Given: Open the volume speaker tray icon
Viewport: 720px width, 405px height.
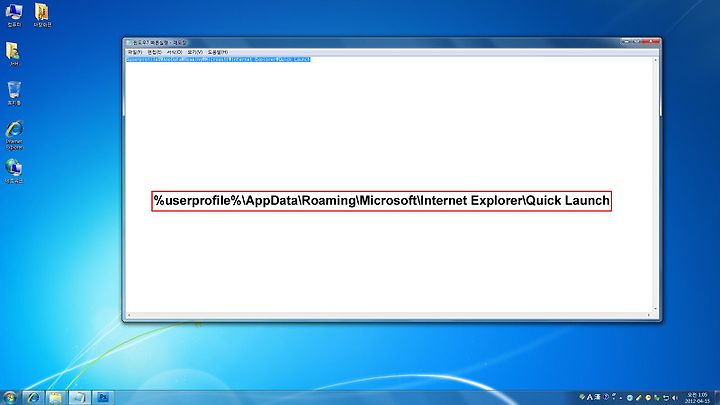Looking at the screenshot, I should (x=675, y=398).
